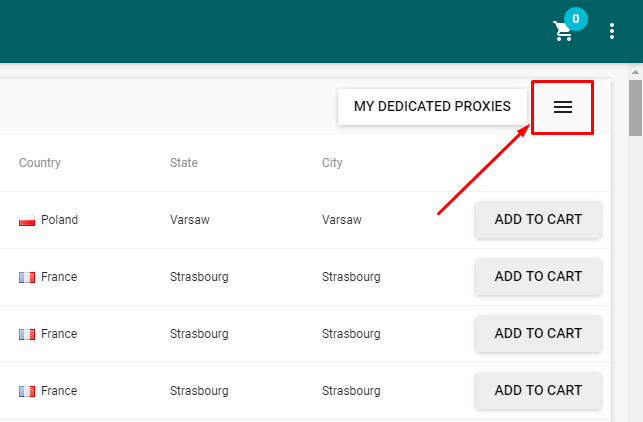The image size is (643, 422).
Task: Click the Poland flag icon
Action: coord(27,221)
